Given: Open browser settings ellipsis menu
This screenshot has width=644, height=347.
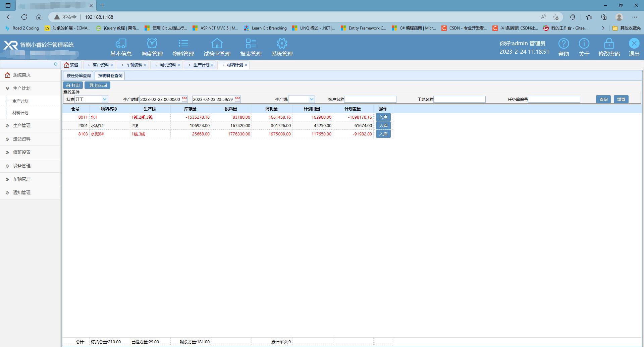Looking at the screenshot, I should coord(634,17).
